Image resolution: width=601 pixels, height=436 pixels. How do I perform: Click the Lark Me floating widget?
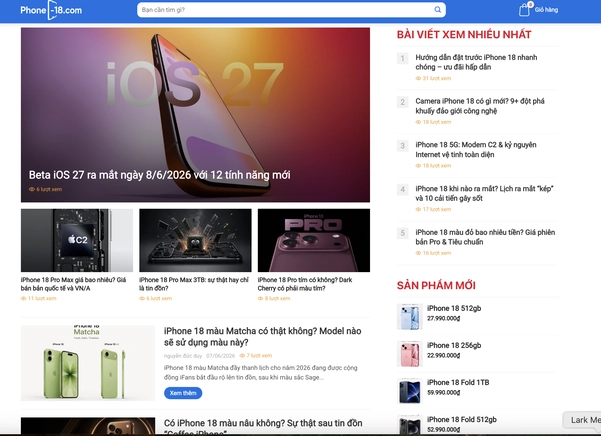[x=582, y=420]
